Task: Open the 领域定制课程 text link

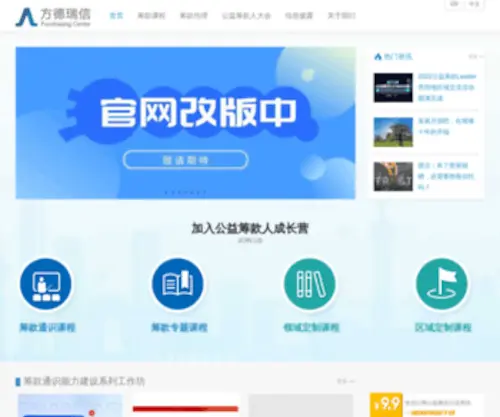Action: click(x=311, y=327)
